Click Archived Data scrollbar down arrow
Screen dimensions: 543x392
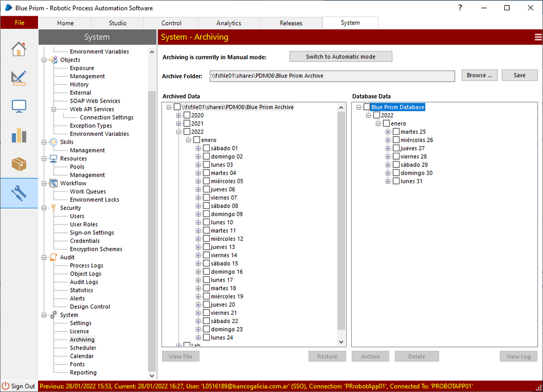click(341, 342)
